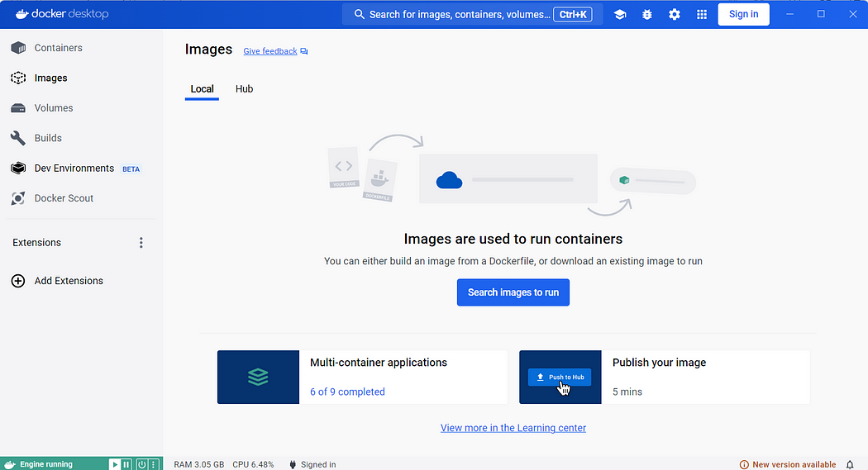Screen dimensions: 868x470
Task: Switch to the Local tab
Action: click(x=202, y=89)
